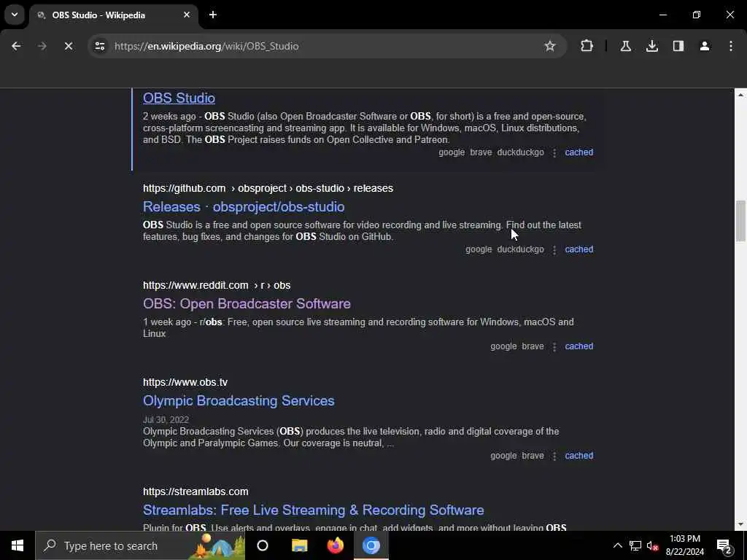Open Streamlabs Free Live Streaming link
Screen dimensions: 747x560
tap(314, 510)
